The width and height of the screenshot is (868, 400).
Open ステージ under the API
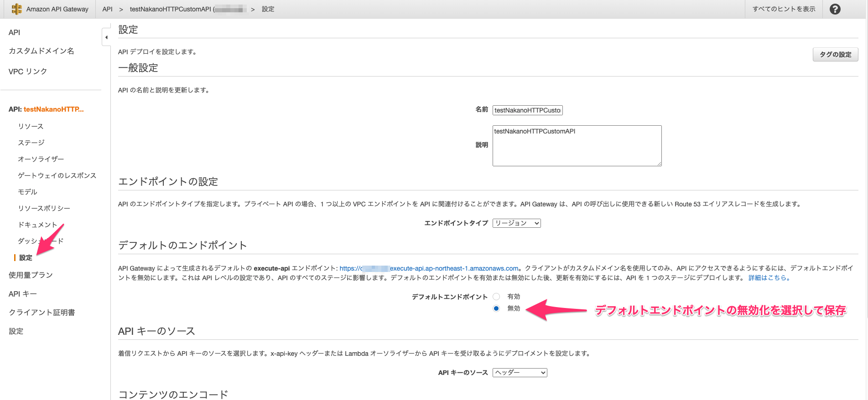31,143
